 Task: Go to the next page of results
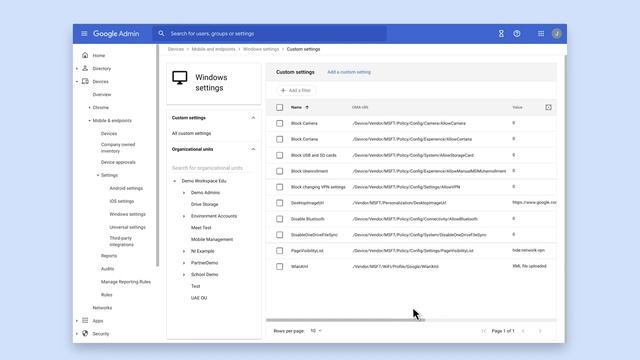click(540, 331)
